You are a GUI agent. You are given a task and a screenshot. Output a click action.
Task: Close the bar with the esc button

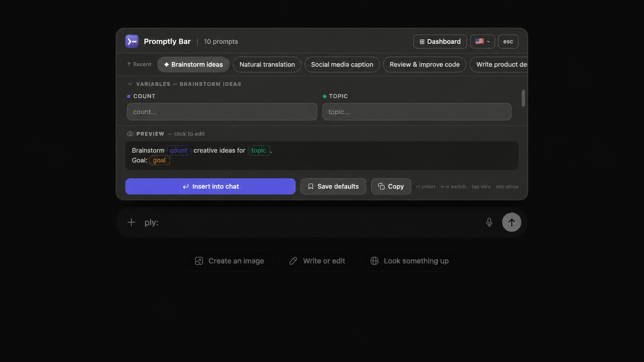click(508, 41)
